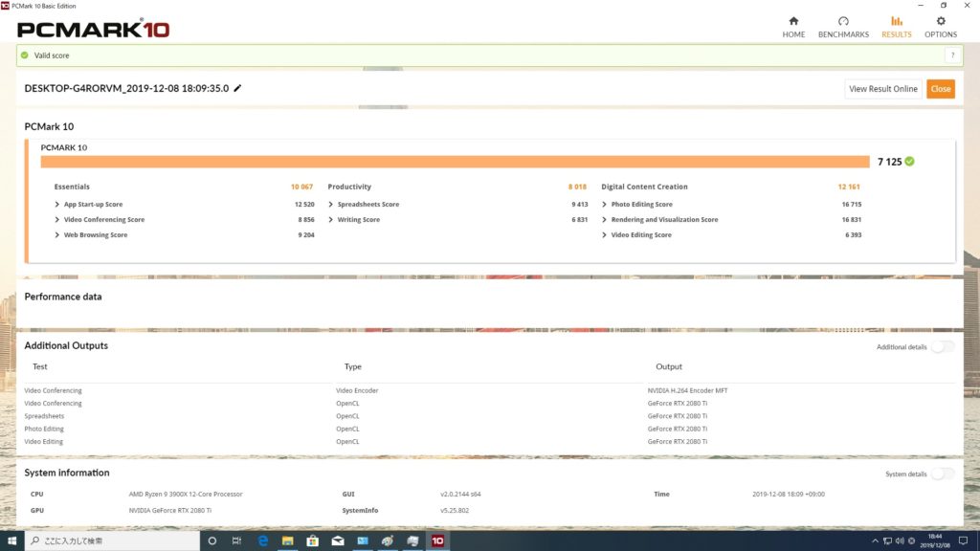Open Task View on taskbar
This screenshot has height=551, width=980.
coord(237,540)
